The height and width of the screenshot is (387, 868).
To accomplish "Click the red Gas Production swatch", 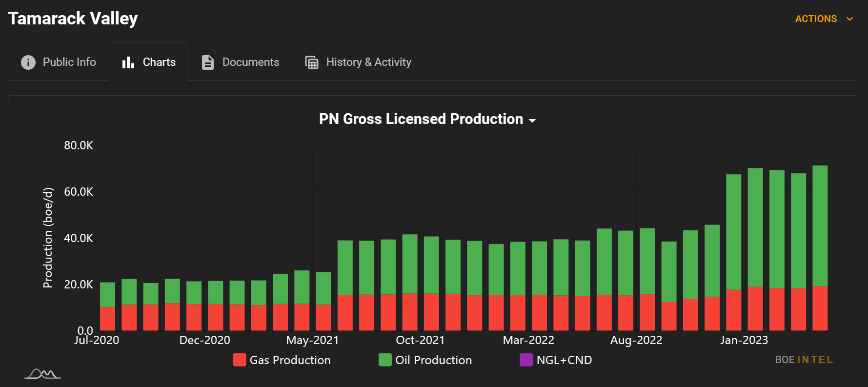I will pos(240,360).
